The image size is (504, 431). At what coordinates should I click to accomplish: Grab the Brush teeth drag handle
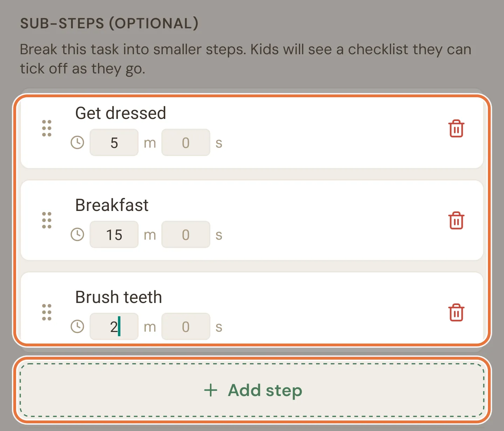(47, 312)
